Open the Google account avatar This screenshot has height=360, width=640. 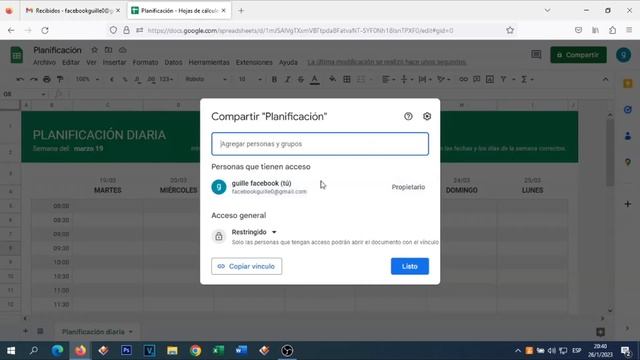623,55
